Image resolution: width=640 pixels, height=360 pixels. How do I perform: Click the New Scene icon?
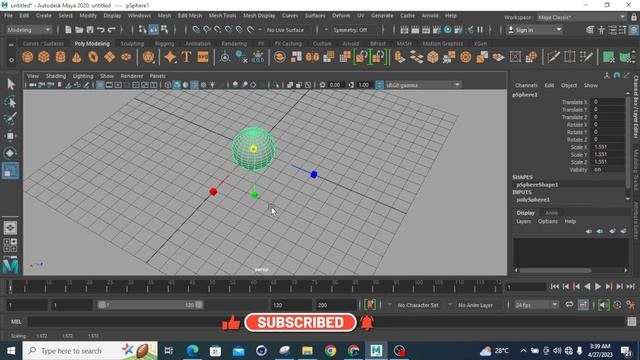(x=68, y=30)
